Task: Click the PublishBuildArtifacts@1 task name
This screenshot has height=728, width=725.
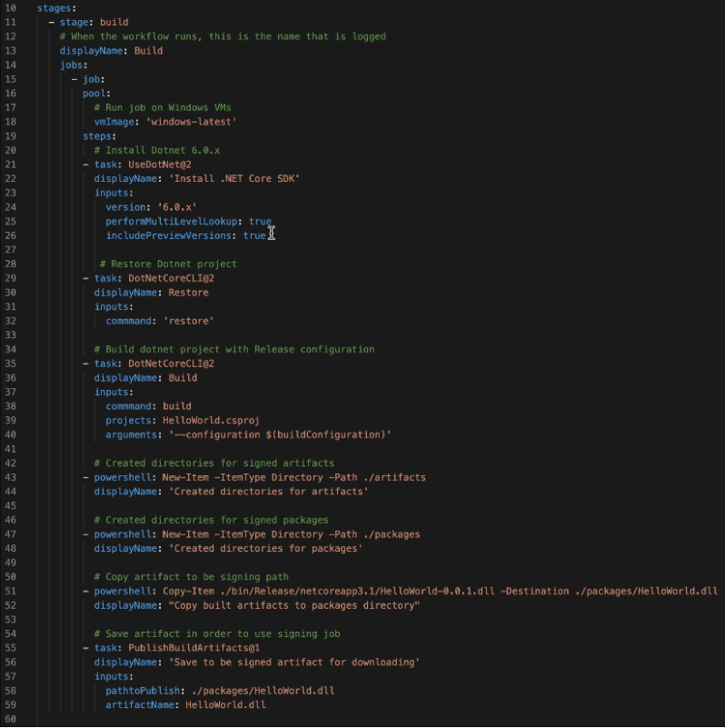Action: (194, 648)
